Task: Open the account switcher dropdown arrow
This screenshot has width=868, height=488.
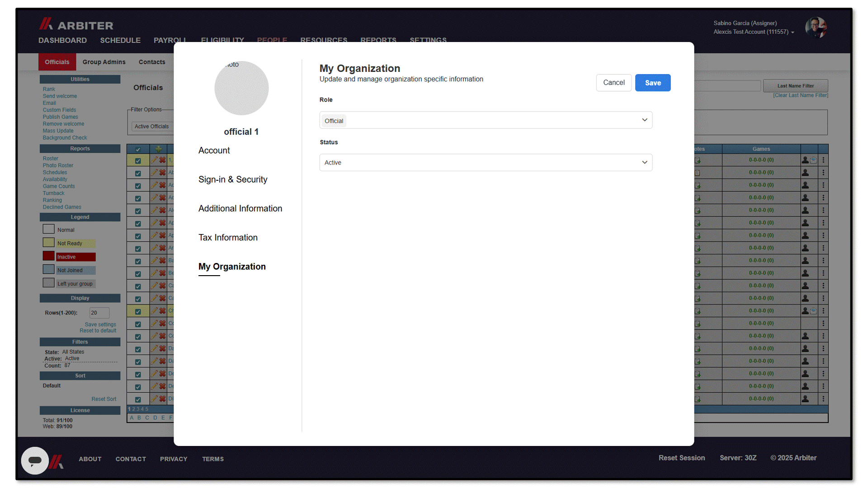Action: click(793, 33)
